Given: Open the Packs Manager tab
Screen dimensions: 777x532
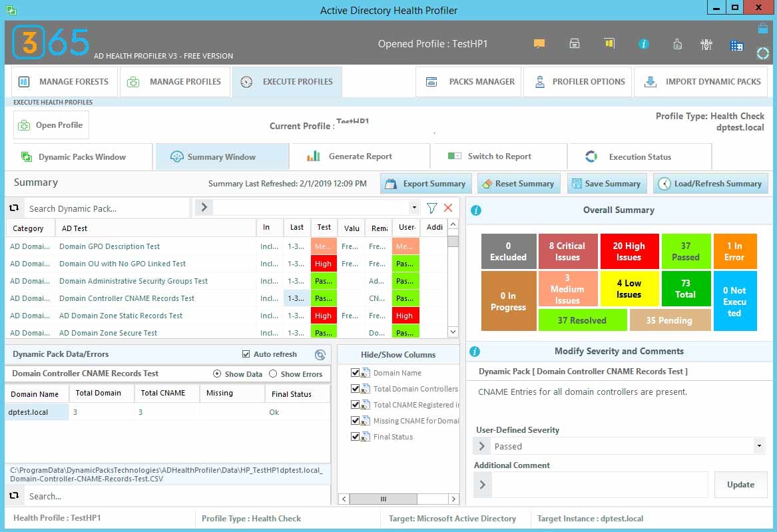Looking at the screenshot, I should click(468, 82).
